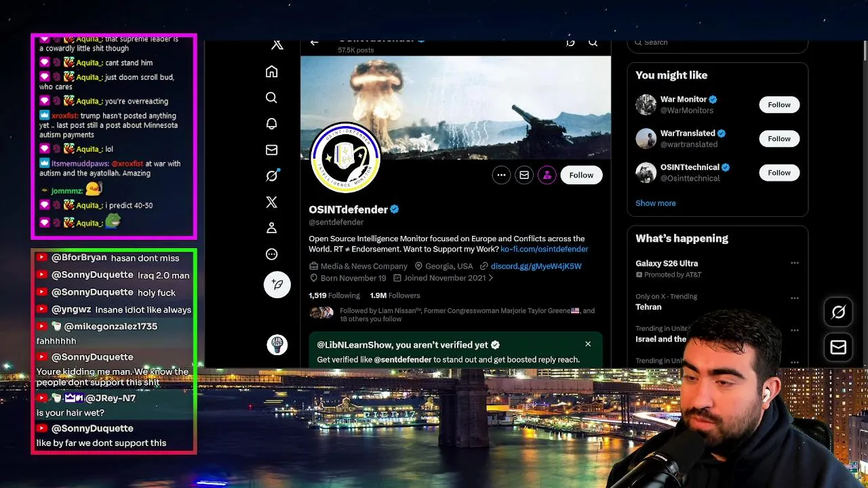Click the War Monitor avatar image
Viewport: 868px width, 488px height.
[646, 104]
